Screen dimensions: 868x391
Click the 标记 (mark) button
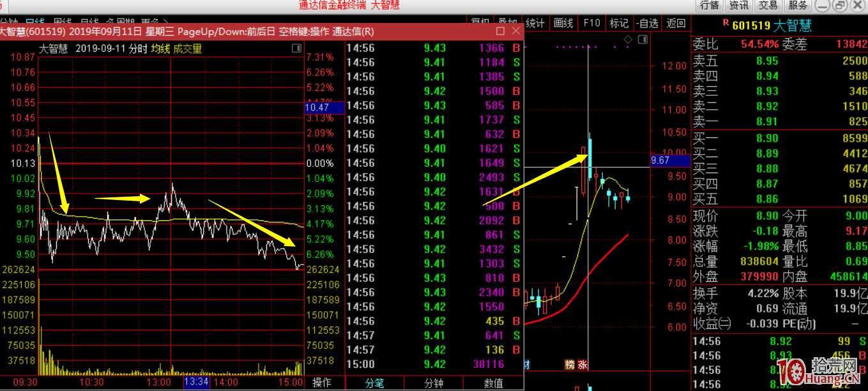coord(619,24)
